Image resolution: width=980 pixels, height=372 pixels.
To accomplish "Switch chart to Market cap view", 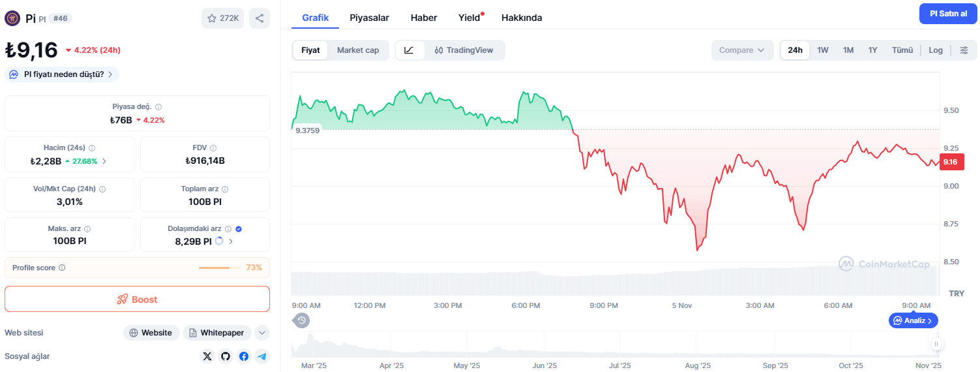I will point(358,50).
